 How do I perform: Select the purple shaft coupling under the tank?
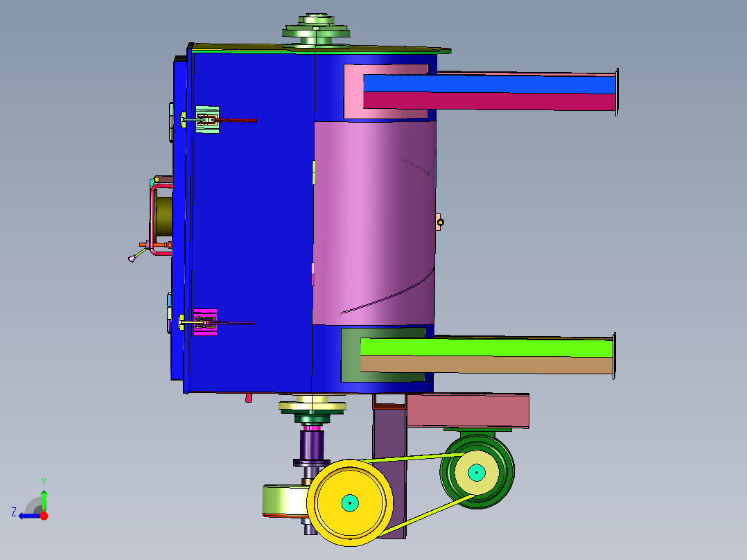click(x=312, y=445)
